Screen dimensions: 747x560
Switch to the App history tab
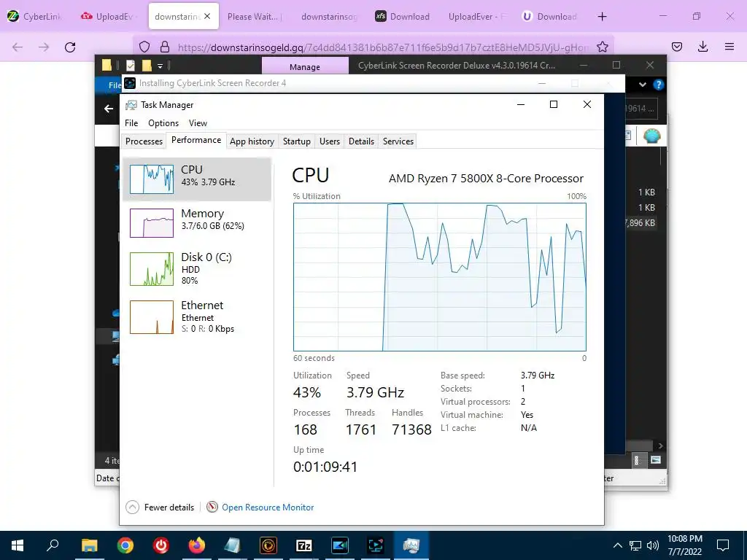[x=252, y=141]
